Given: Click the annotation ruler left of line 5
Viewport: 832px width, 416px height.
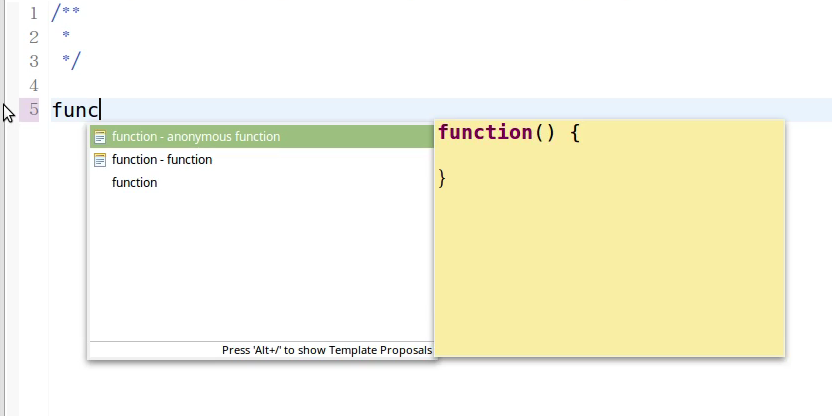Looking at the screenshot, I should tap(10, 110).
